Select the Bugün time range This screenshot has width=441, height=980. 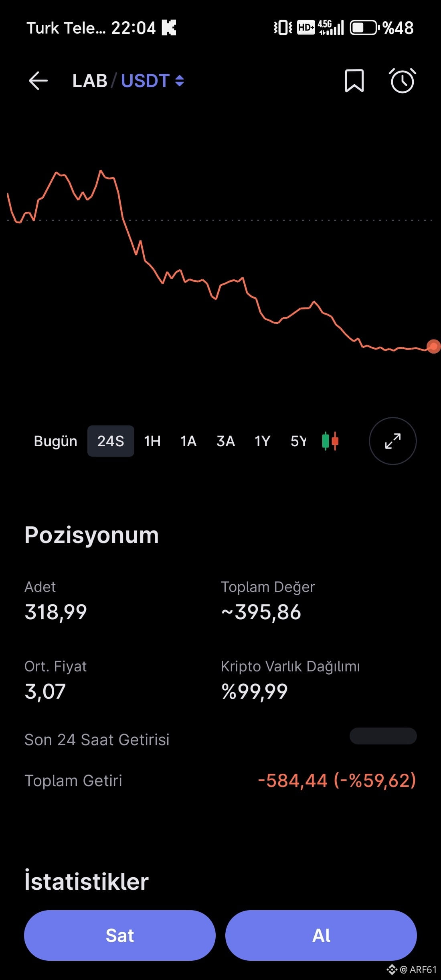(55, 441)
